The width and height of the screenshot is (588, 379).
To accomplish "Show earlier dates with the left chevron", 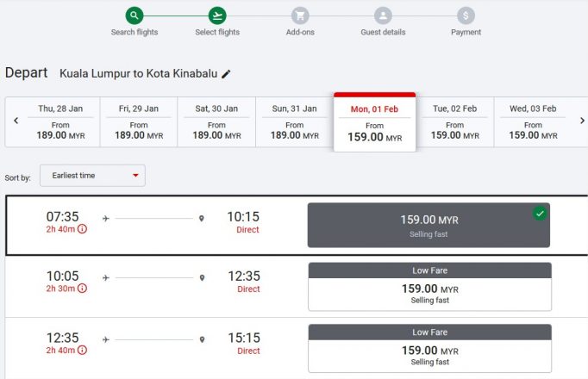I will pyautogui.click(x=16, y=121).
